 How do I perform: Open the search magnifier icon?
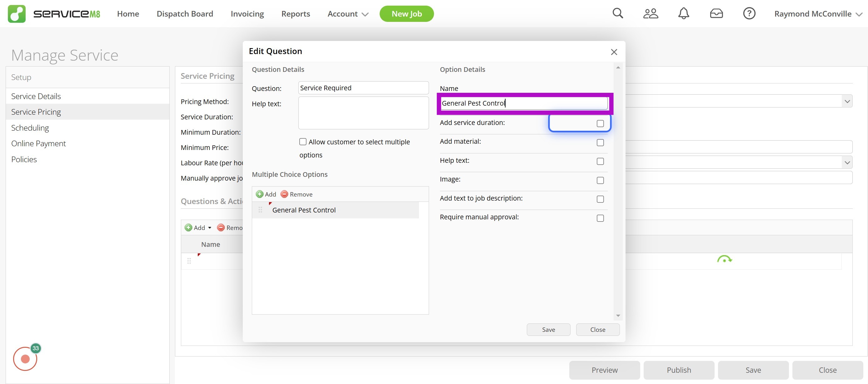point(618,13)
